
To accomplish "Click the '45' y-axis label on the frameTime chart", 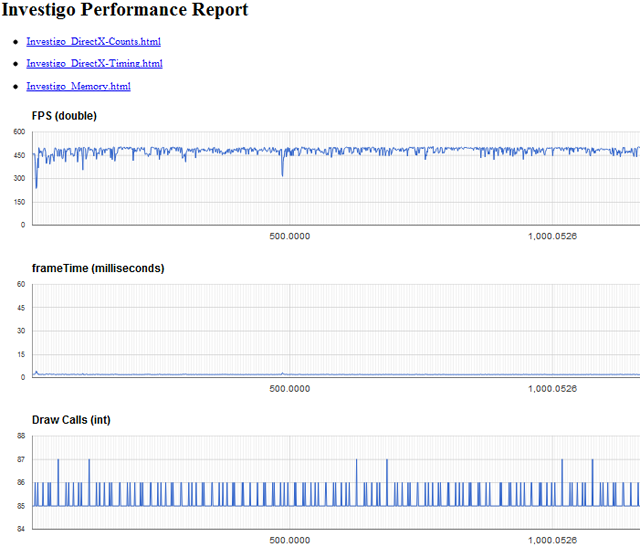I will point(21,308).
